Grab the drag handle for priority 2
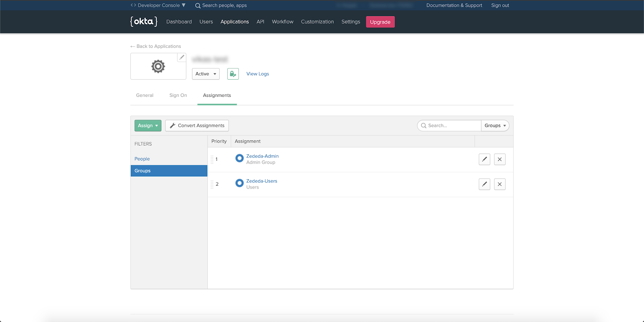This screenshot has width=644, height=322. [x=212, y=185]
